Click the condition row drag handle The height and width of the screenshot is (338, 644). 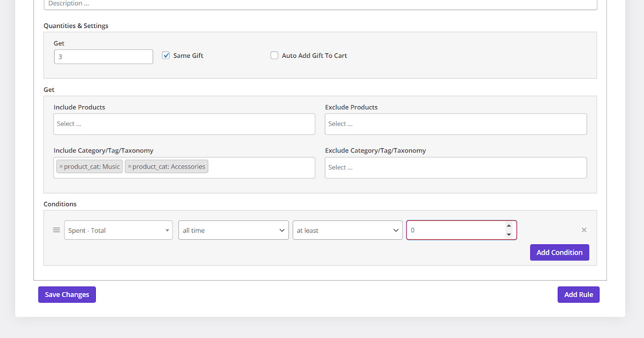(56, 230)
